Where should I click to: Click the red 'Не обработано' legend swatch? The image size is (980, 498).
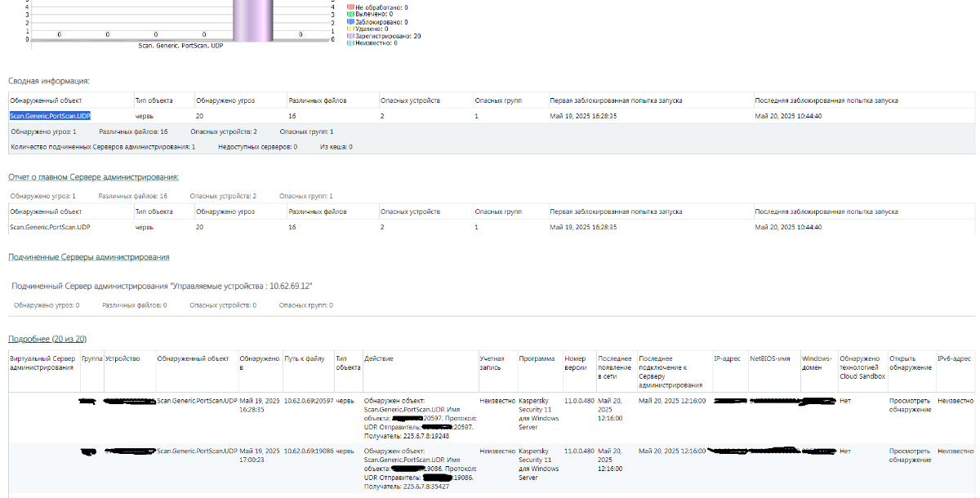pos(351,7)
